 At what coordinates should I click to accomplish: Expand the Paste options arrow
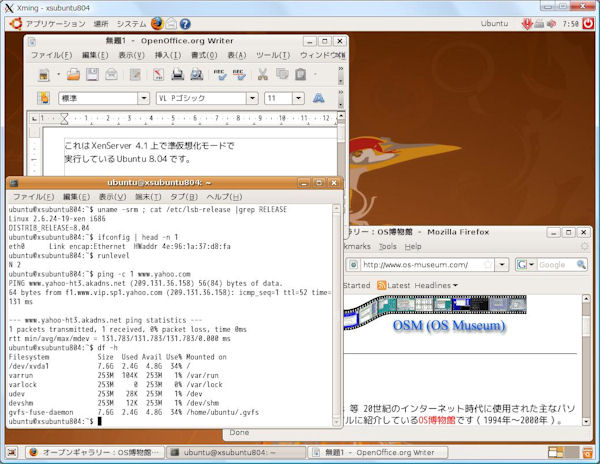coord(315,74)
